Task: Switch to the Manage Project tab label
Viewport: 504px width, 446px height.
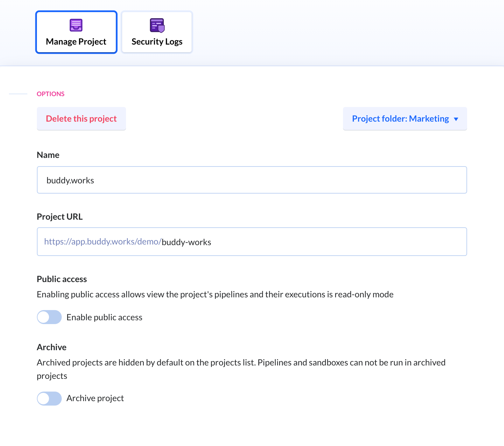Action: [76, 42]
